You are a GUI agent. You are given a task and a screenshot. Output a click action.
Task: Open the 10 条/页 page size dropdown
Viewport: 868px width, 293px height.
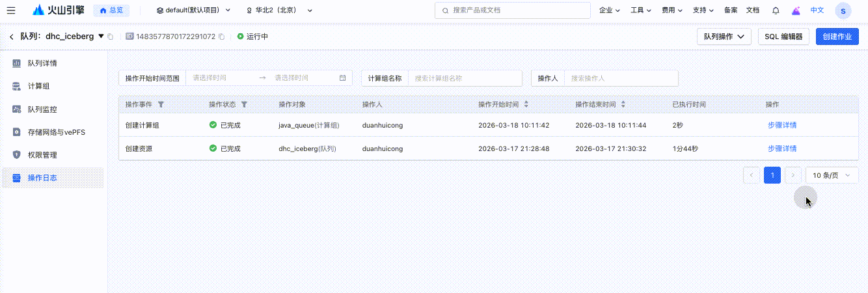click(x=832, y=175)
